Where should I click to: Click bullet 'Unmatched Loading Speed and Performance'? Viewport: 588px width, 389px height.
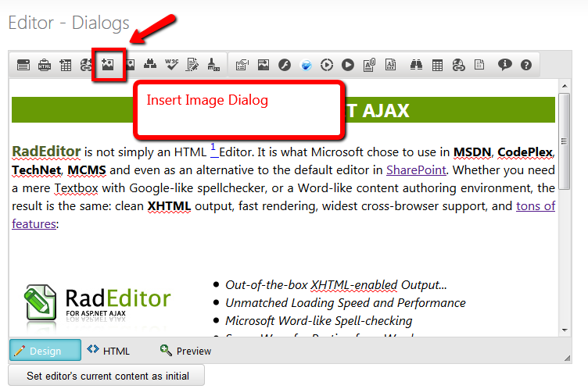346,303
